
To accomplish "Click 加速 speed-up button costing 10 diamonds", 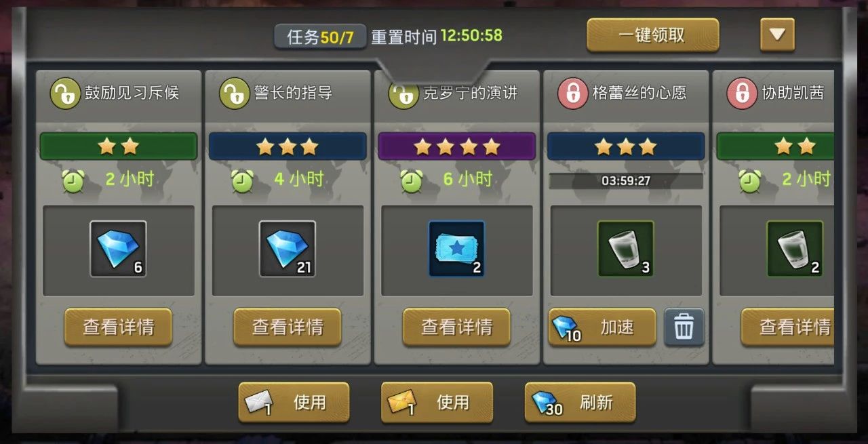I will [603, 327].
